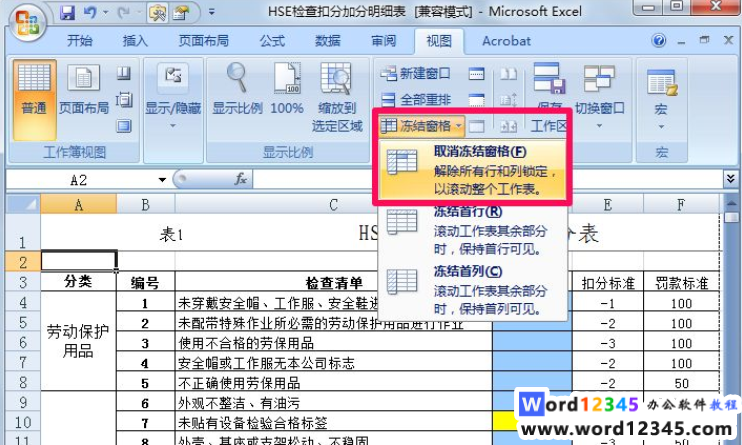Click cell 不正确使用劳保用品
The width and height of the screenshot is (742, 445).
pyautogui.click(x=334, y=383)
